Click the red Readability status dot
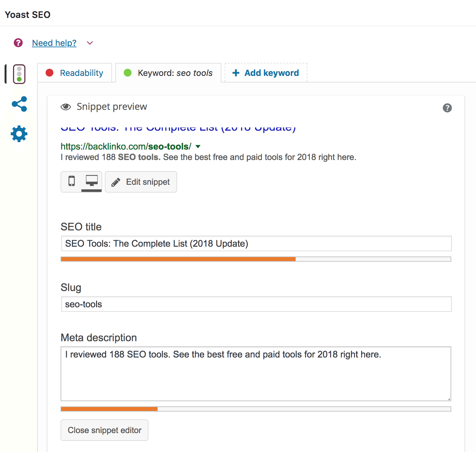Image resolution: width=476 pixels, height=452 pixels. pos(49,73)
